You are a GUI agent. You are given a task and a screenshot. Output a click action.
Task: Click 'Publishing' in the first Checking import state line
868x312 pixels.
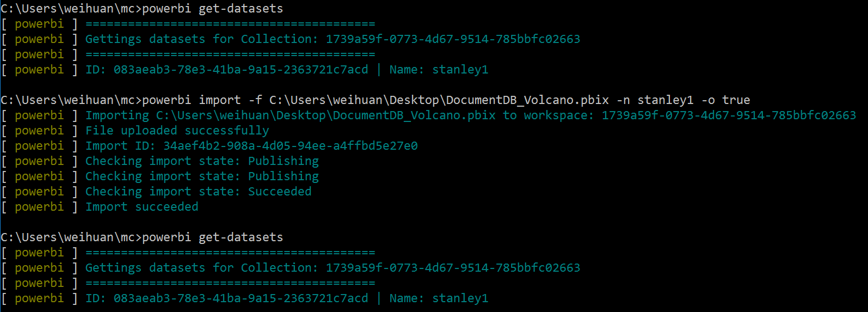[x=284, y=161]
